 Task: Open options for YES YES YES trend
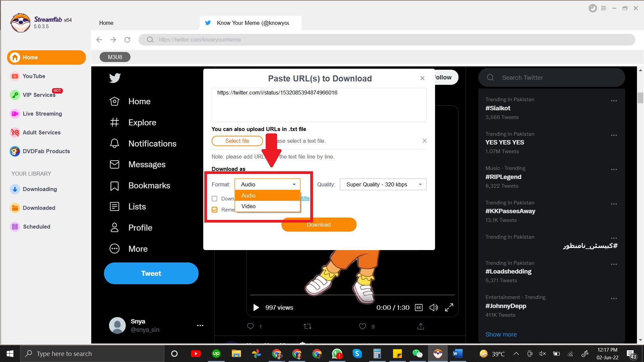pos(614,135)
